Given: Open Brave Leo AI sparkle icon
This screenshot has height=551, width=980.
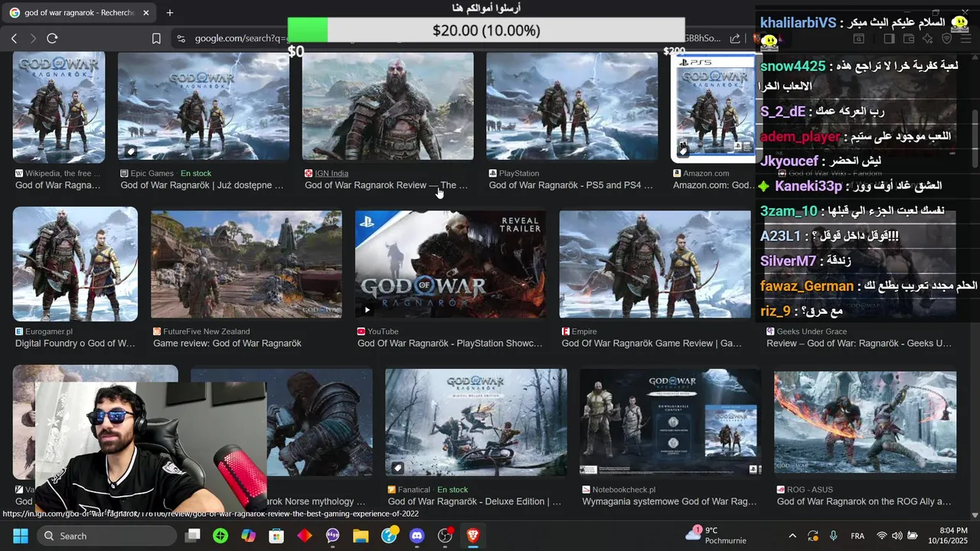Looking at the screenshot, I should pos(928,38).
